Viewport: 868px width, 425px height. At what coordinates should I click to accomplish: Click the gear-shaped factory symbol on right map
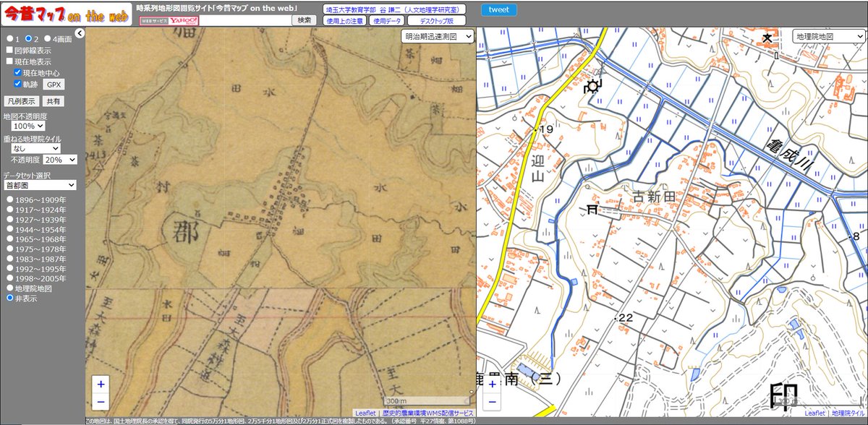point(593,87)
